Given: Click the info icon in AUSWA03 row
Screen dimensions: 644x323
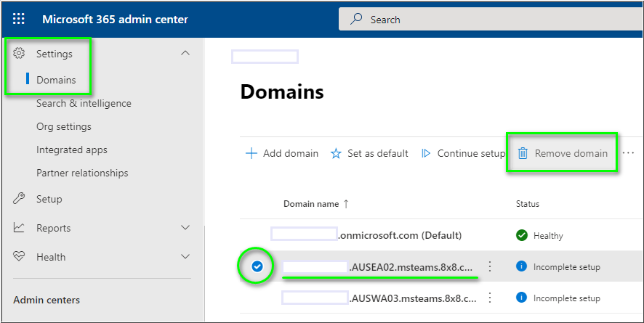Looking at the screenshot, I should (521, 298).
